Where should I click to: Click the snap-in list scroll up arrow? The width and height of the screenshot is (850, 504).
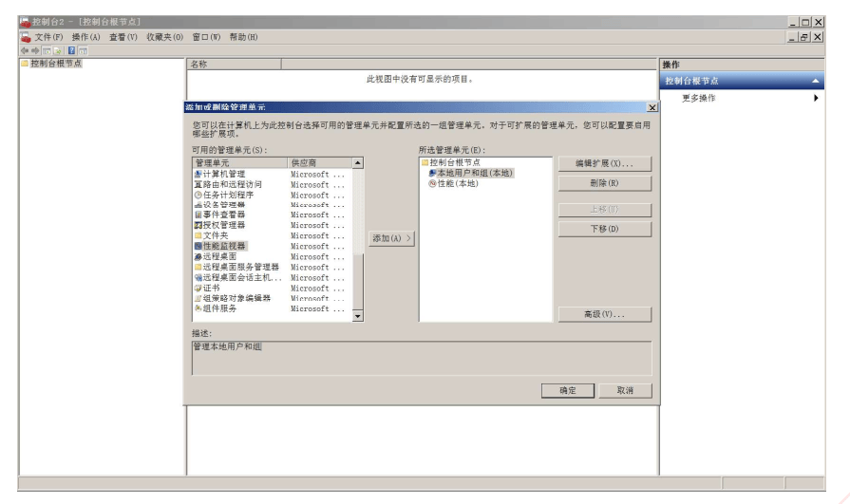pos(358,162)
